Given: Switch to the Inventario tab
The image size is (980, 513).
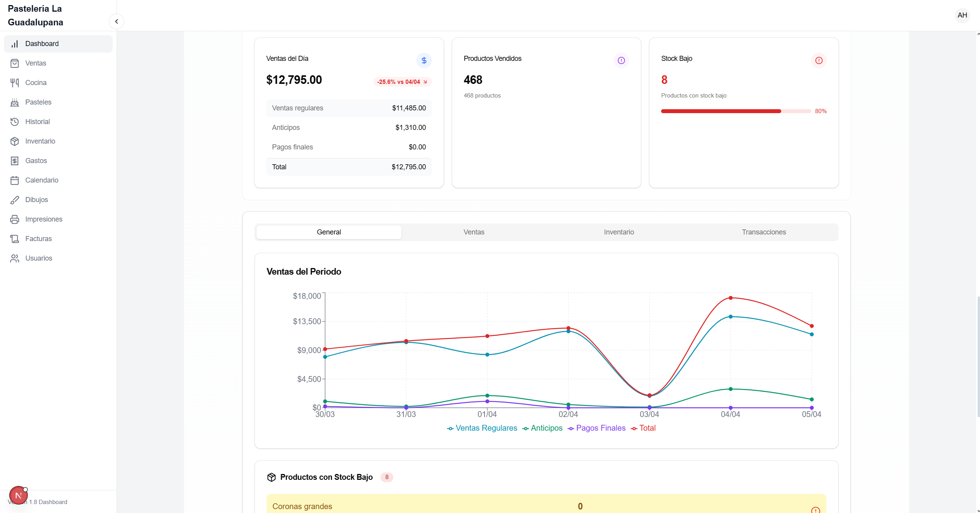Looking at the screenshot, I should click(619, 232).
